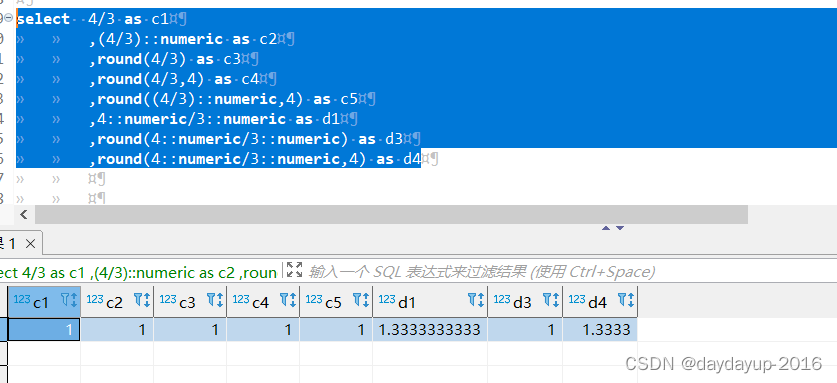837x383 pixels.
Task: Click the line ending with 'as d3'
Action: [x=246, y=139]
